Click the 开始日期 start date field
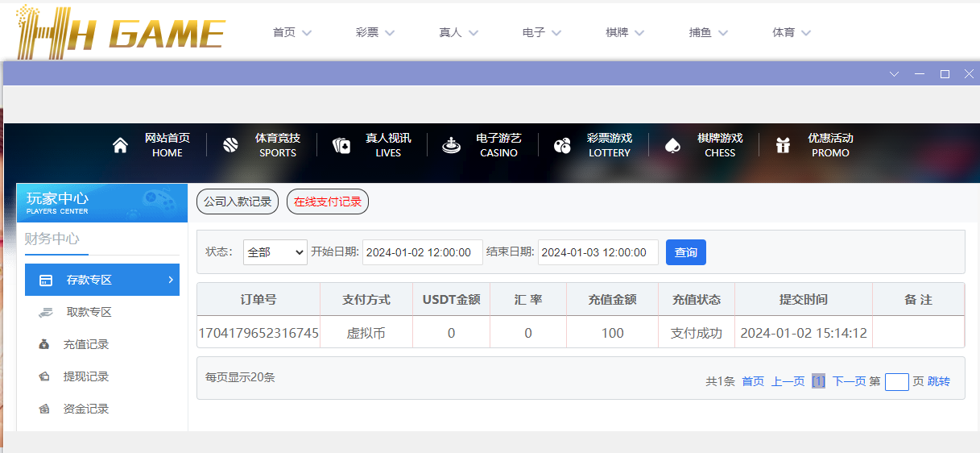This screenshot has height=453, width=980. click(x=422, y=252)
